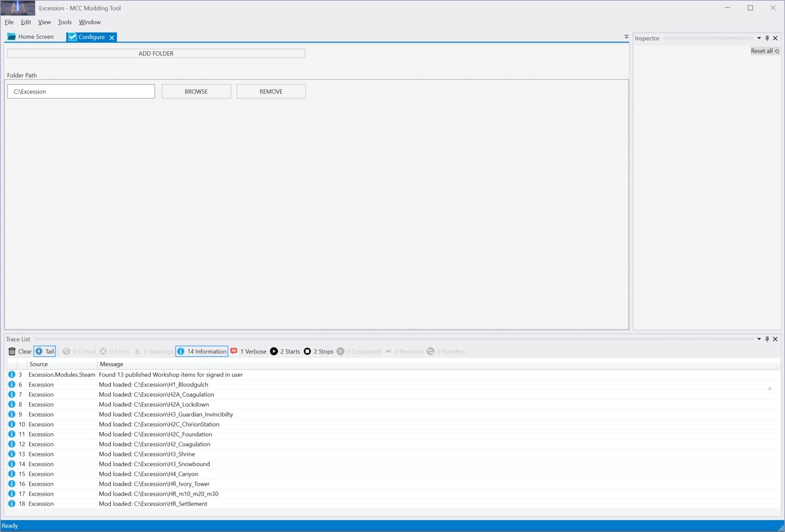
Task: Close the Configure tab
Action: click(x=112, y=37)
